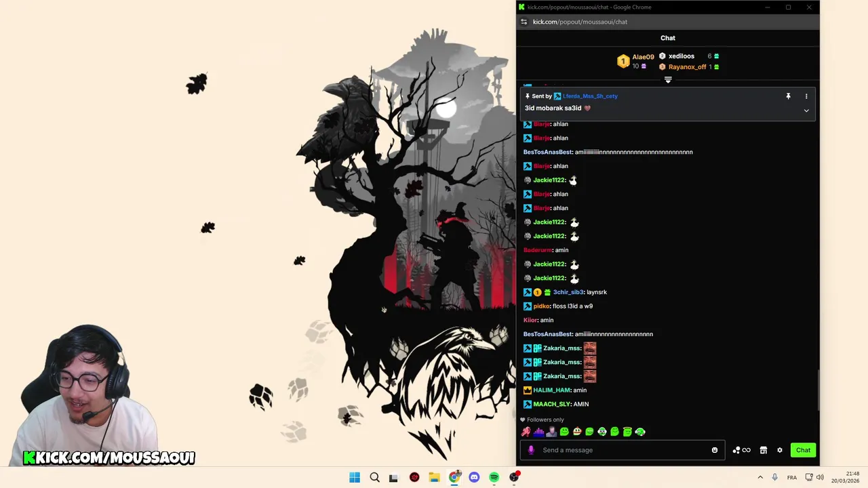Screen dimensions: 868x488
Task: Expand the pinned message chevron
Action: click(x=806, y=110)
